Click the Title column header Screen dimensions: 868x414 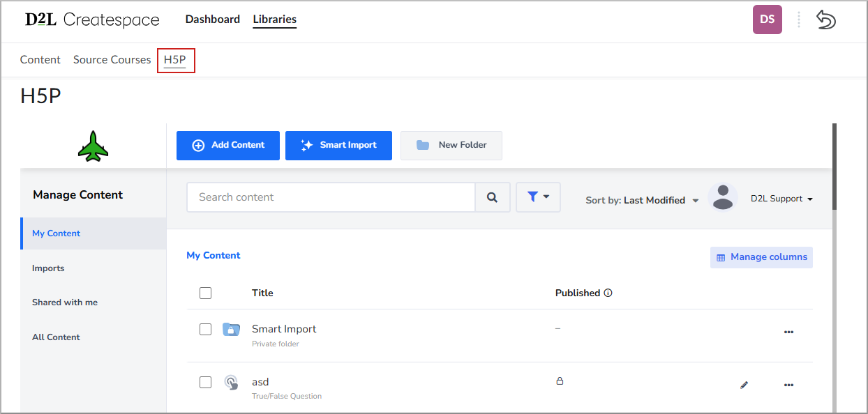[262, 293]
